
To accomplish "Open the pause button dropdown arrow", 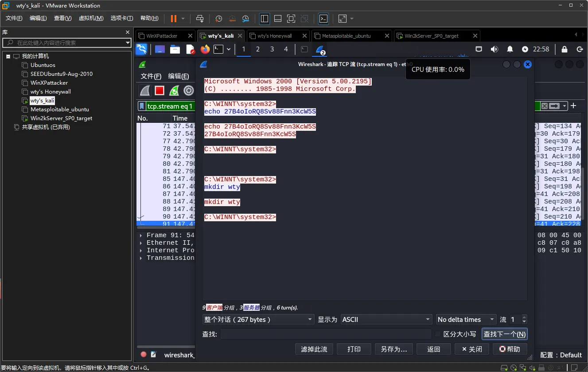I will [183, 19].
